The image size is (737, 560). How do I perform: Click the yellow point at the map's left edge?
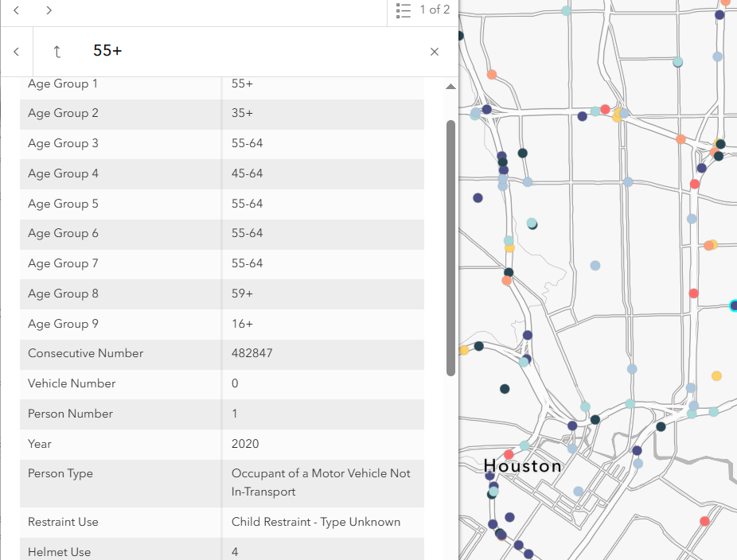tap(463, 350)
